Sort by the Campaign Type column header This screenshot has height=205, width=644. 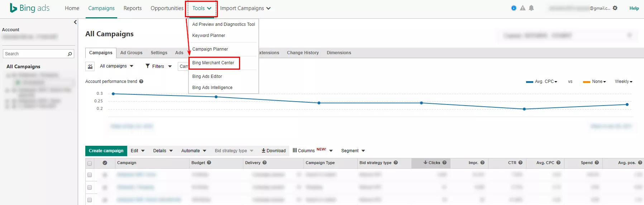[320, 163]
